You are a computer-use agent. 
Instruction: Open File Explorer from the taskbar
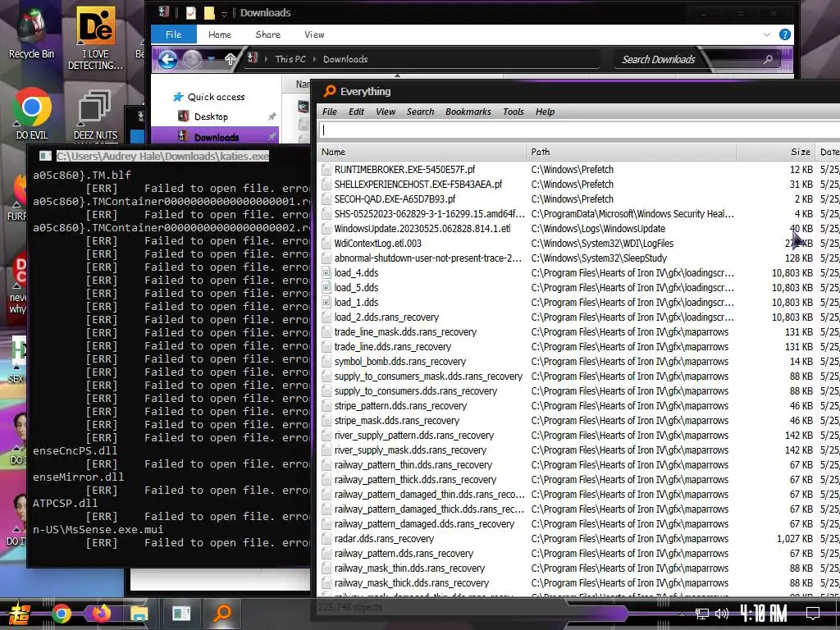pyautogui.click(x=139, y=614)
